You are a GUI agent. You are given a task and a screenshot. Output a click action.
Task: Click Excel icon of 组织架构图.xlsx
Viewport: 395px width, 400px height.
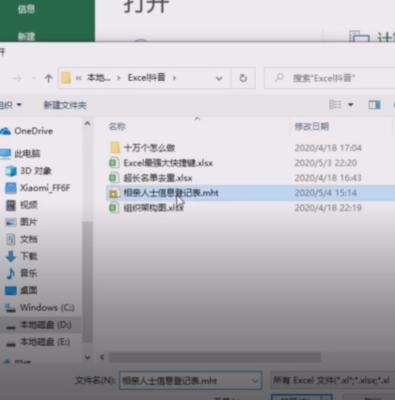click(x=114, y=208)
